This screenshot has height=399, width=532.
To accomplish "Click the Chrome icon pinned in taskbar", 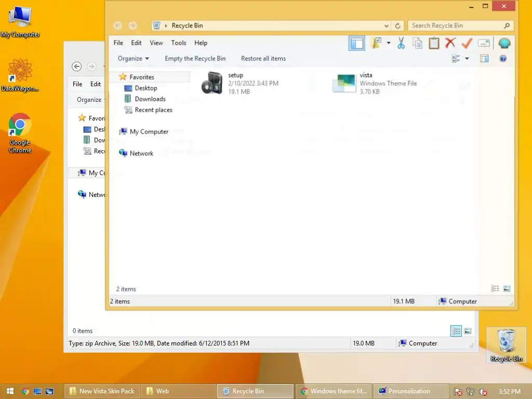I will [x=25, y=391].
